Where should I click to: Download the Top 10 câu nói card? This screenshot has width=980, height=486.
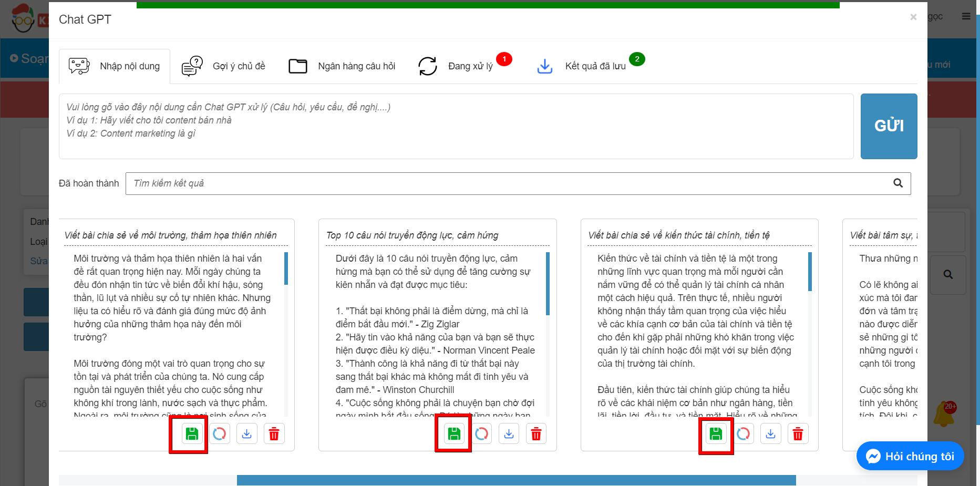pyautogui.click(x=509, y=434)
